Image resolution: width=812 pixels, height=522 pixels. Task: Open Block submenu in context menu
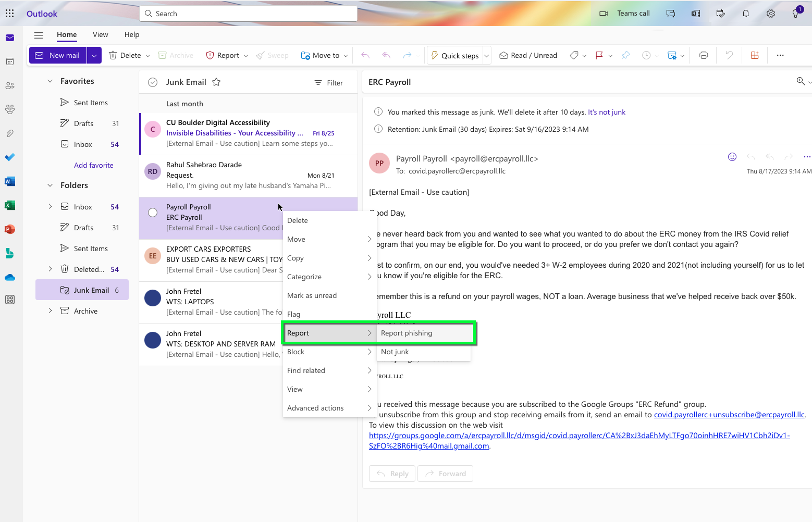pos(329,352)
